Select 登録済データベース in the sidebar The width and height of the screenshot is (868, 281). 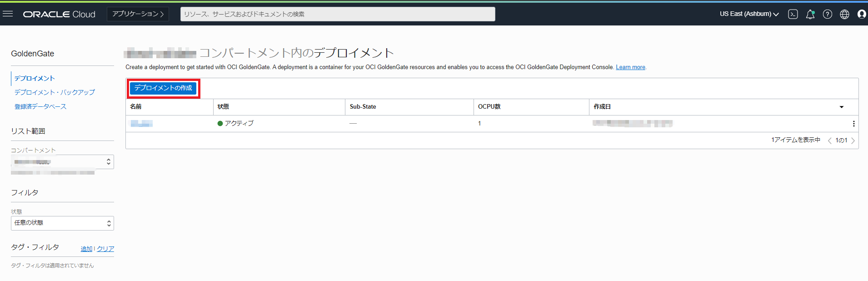(40, 106)
